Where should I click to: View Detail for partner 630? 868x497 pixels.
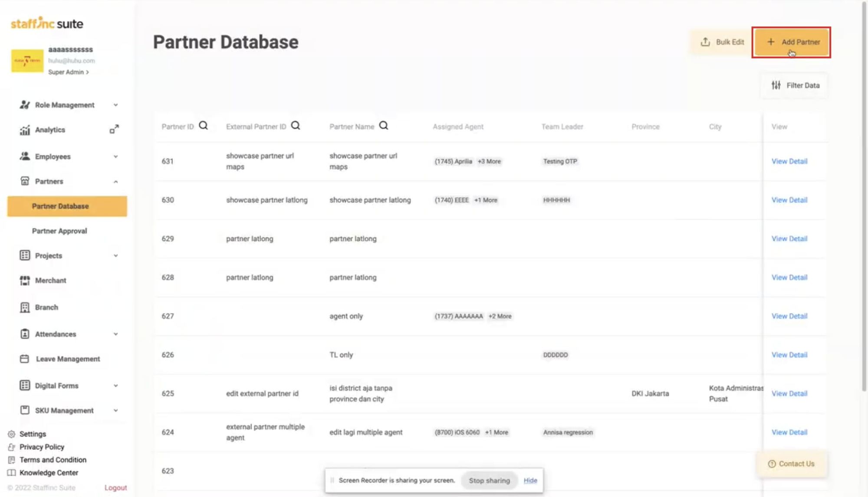tap(789, 200)
